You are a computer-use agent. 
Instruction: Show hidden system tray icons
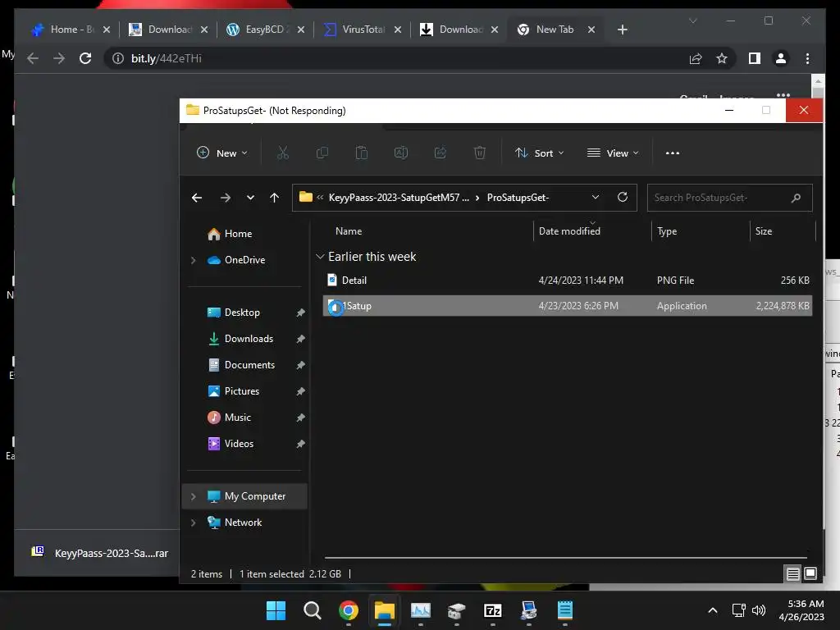(x=713, y=610)
